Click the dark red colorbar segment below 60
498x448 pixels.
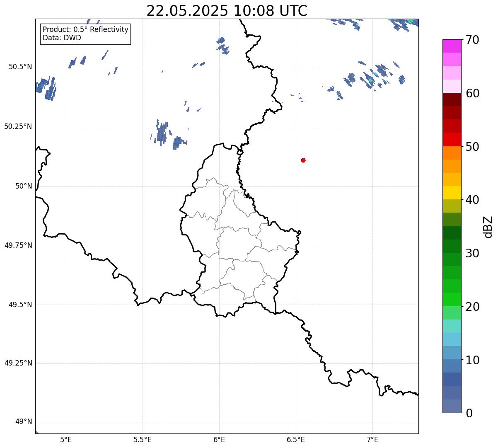(x=452, y=99)
